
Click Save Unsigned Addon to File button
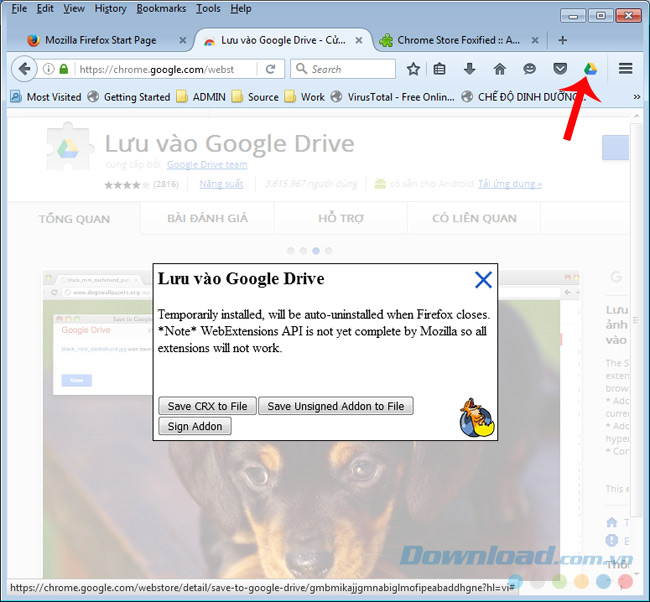[x=336, y=406]
